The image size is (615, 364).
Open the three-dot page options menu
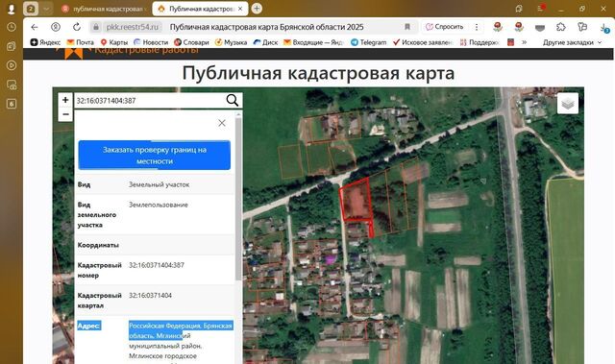pyautogui.click(x=477, y=27)
